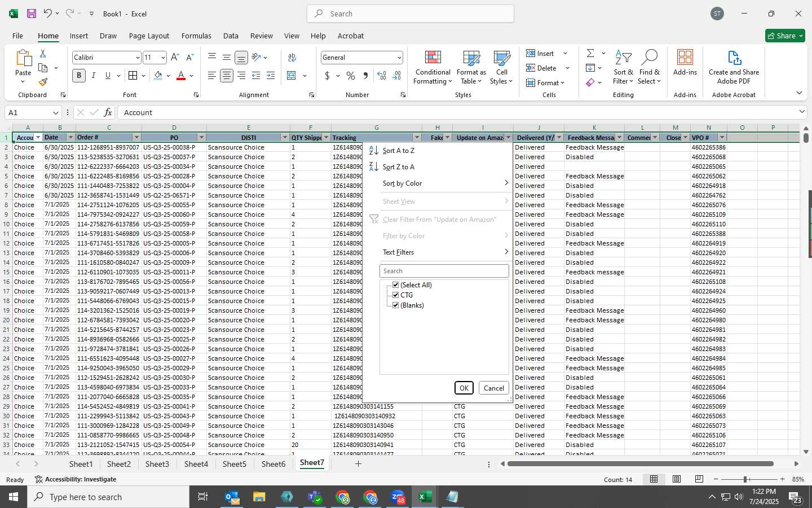Click Create and Share Adobe PDF

click(x=734, y=68)
